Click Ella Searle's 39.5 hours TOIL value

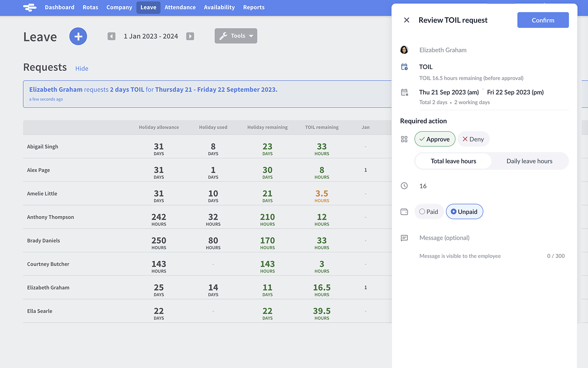coord(322,313)
